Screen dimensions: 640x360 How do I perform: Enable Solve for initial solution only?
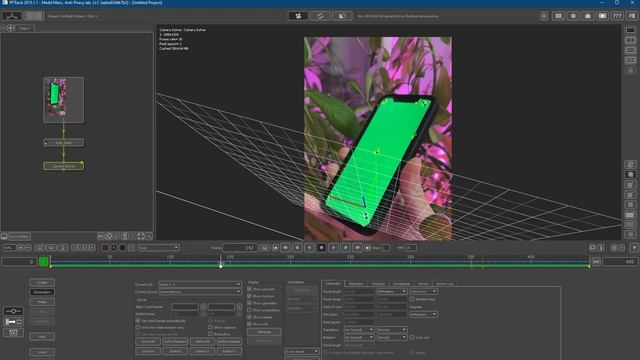[x=138, y=327]
